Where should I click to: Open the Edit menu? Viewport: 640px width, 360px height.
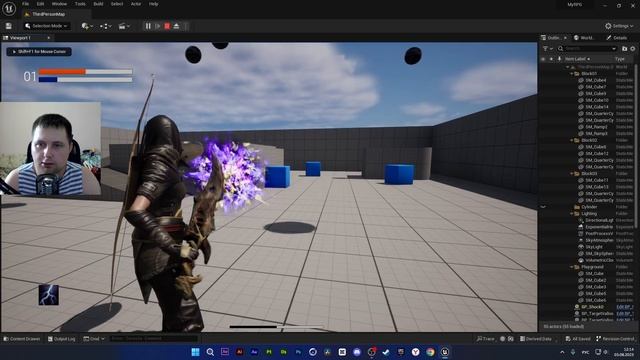40,4
